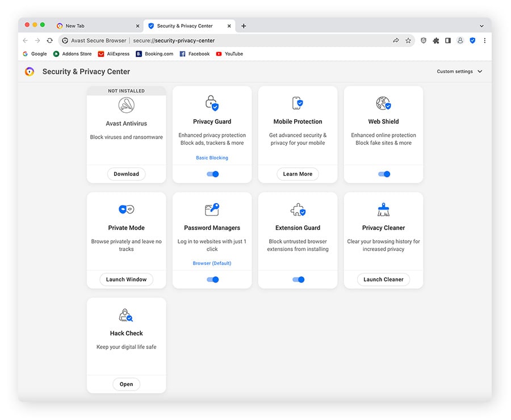The image size is (511, 420).
Task: Click the NOT INSTALLED label
Action: [126, 91]
